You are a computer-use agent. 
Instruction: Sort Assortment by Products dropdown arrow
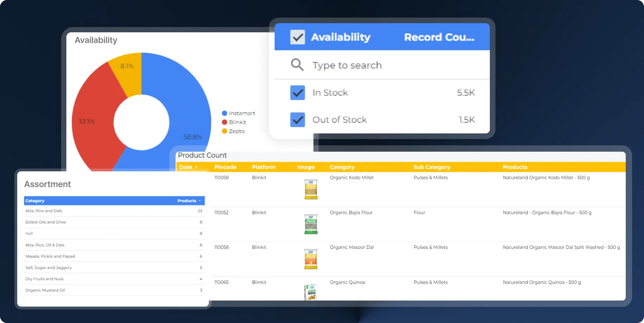coord(200,201)
